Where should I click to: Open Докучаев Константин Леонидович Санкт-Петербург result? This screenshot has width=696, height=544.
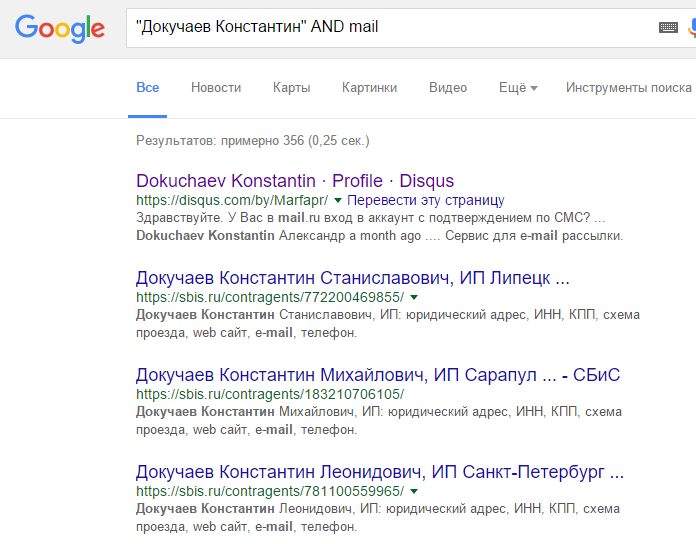380,472
